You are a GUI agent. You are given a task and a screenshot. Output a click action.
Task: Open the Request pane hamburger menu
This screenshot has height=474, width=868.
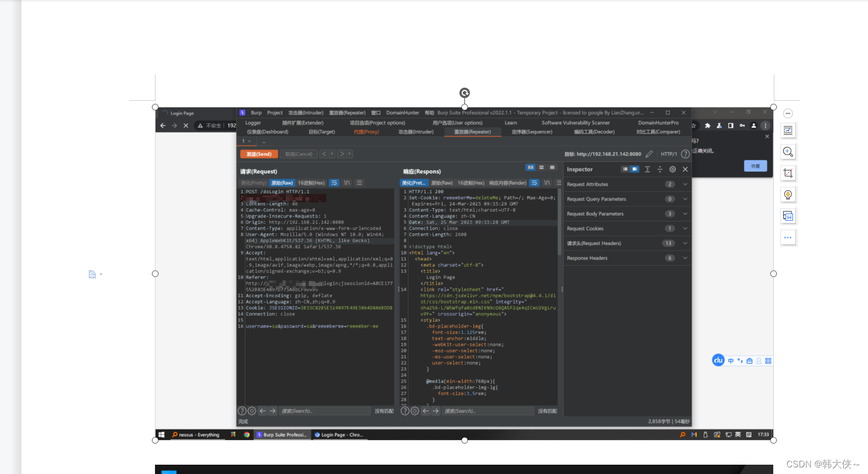(359, 183)
